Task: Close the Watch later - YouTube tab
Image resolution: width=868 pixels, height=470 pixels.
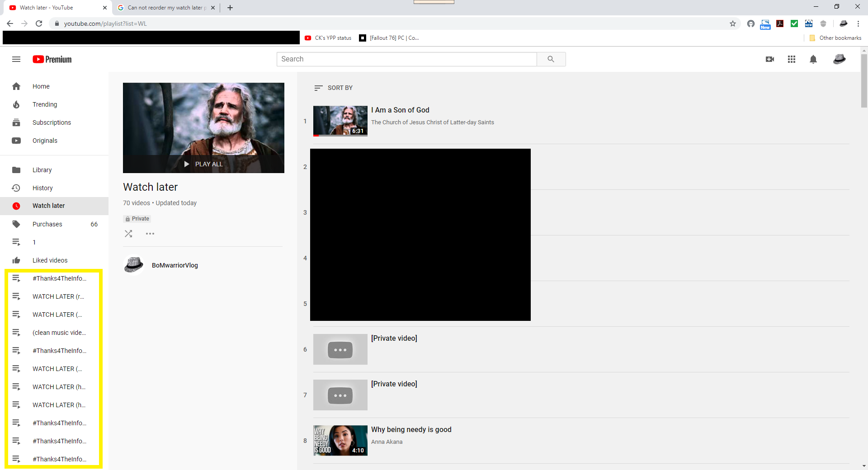Action: point(104,8)
